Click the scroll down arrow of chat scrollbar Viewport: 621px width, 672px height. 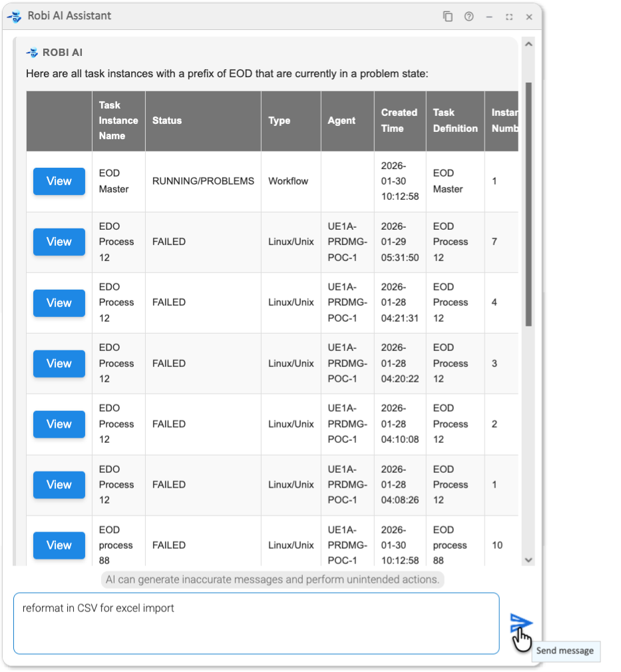(528, 560)
